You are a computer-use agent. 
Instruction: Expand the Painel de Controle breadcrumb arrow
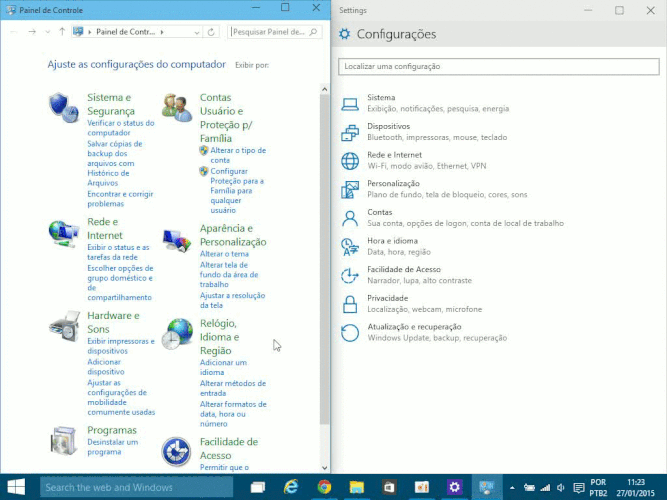click(162, 32)
